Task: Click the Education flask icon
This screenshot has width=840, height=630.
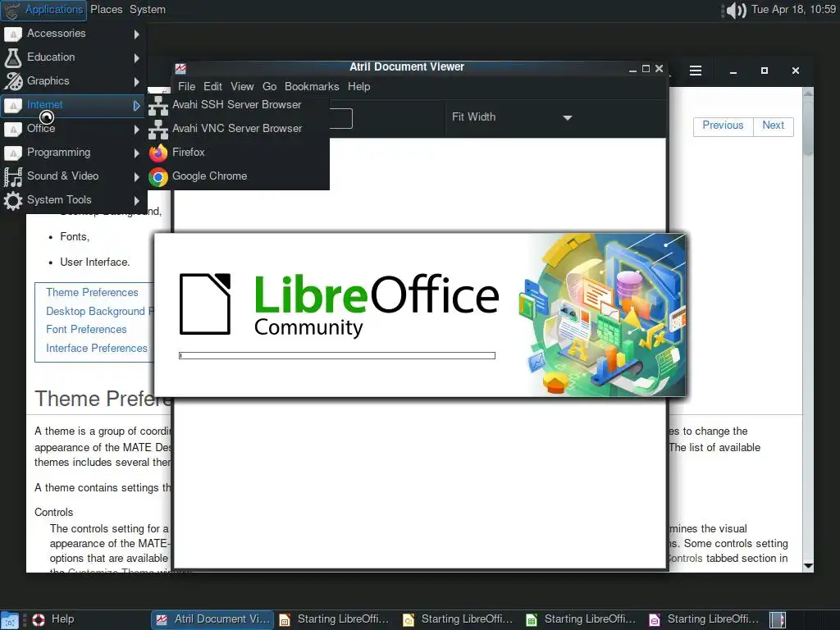Action: point(13,57)
